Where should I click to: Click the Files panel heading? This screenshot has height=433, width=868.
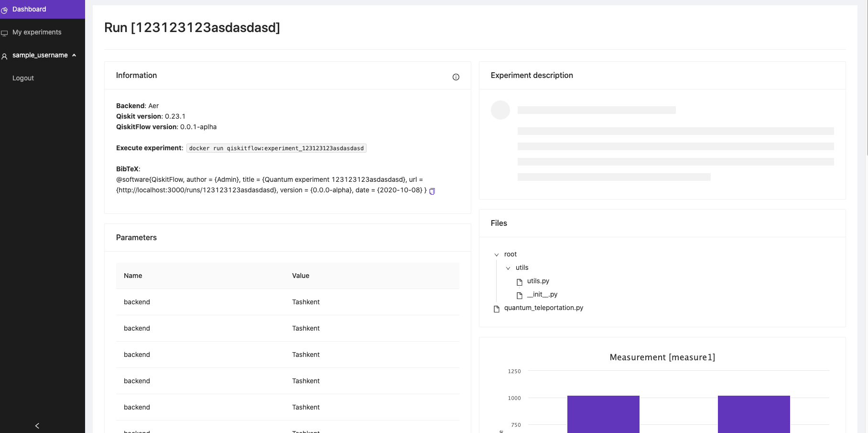point(499,223)
